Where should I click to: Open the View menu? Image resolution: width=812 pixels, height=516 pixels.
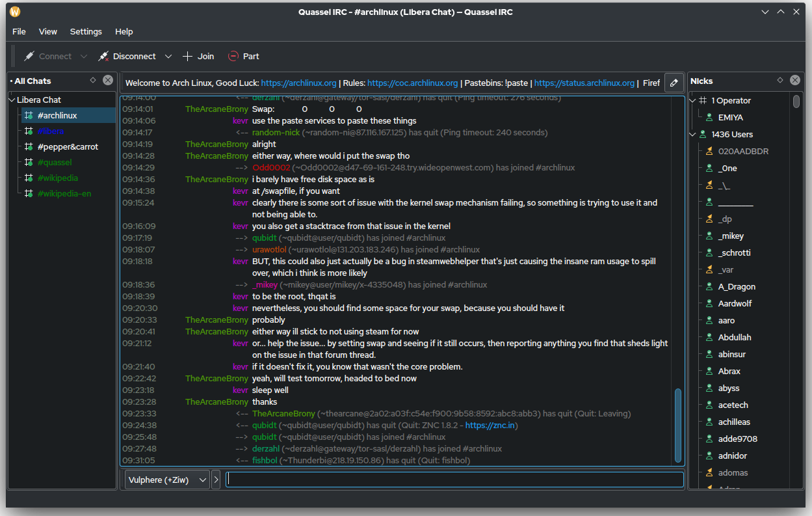pos(48,31)
